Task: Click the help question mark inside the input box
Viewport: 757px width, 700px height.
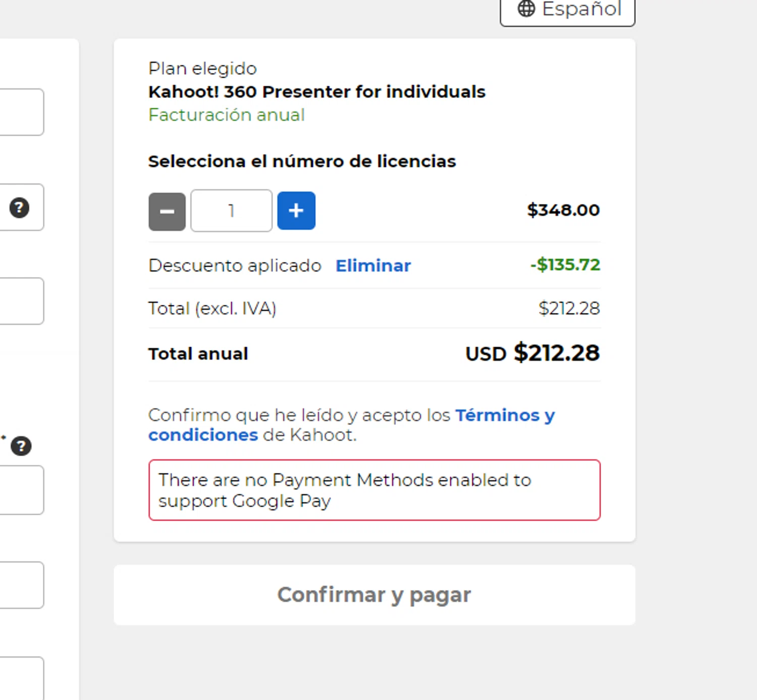Action: click(x=19, y=207)
